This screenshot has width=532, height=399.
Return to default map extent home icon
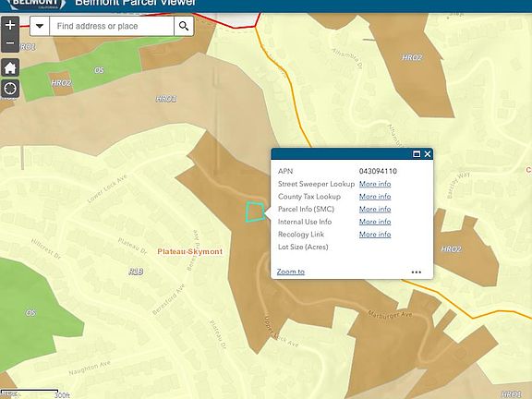pos(10,67)
